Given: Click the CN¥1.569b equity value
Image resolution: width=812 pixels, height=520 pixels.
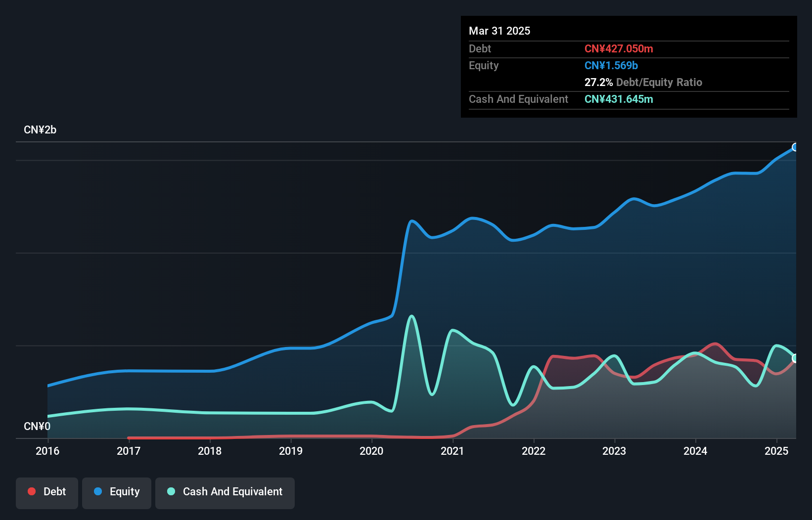Looking at the screenshot, I should coord(611,65).
